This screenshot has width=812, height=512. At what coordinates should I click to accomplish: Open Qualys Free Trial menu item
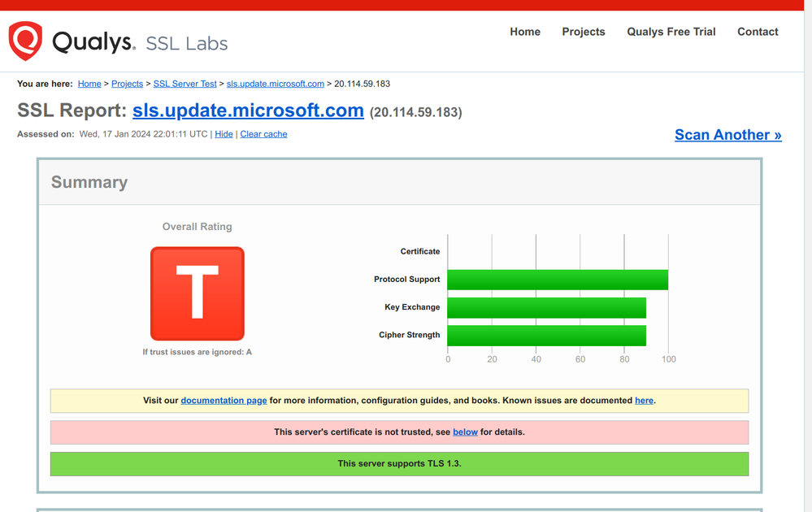click(x=671, y=32)
